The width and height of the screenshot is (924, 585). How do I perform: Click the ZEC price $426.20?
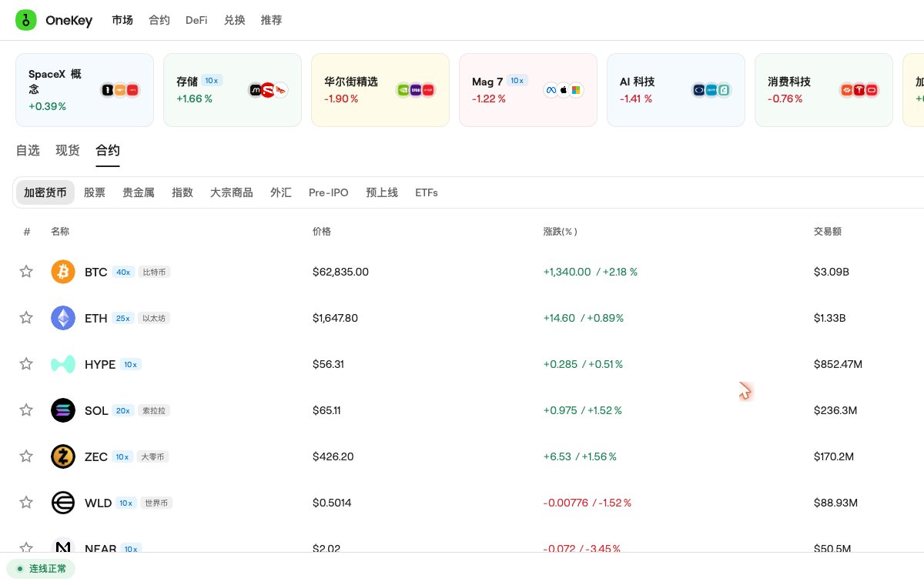pos(333,456)
